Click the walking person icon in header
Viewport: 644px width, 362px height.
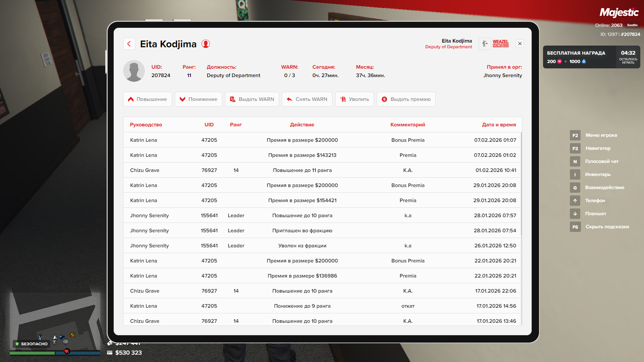[484, 44]
